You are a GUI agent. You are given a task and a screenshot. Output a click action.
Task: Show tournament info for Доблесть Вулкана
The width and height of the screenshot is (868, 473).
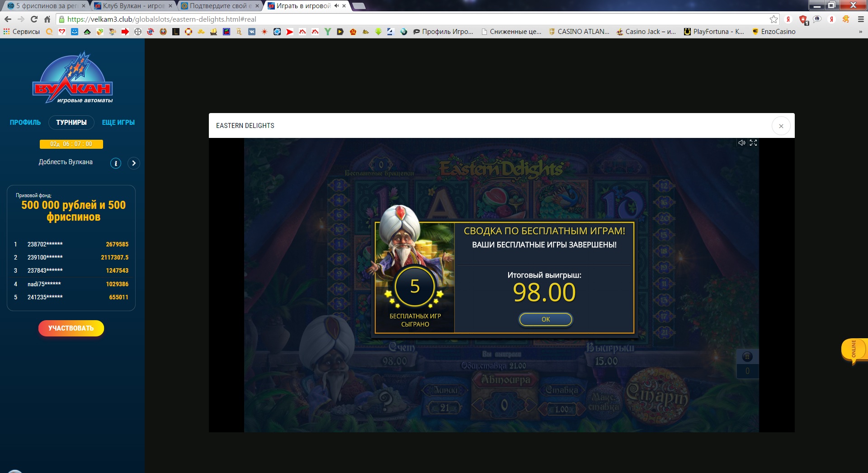point(116,163)
